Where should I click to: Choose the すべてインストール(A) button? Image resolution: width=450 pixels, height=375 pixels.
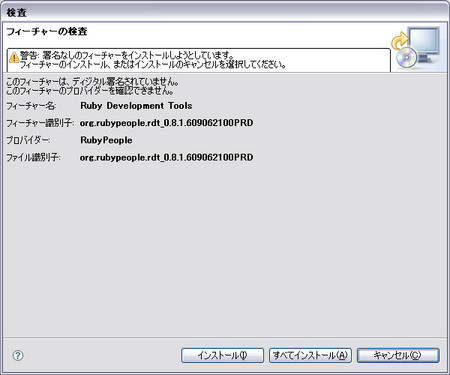[x=310, y=355]
